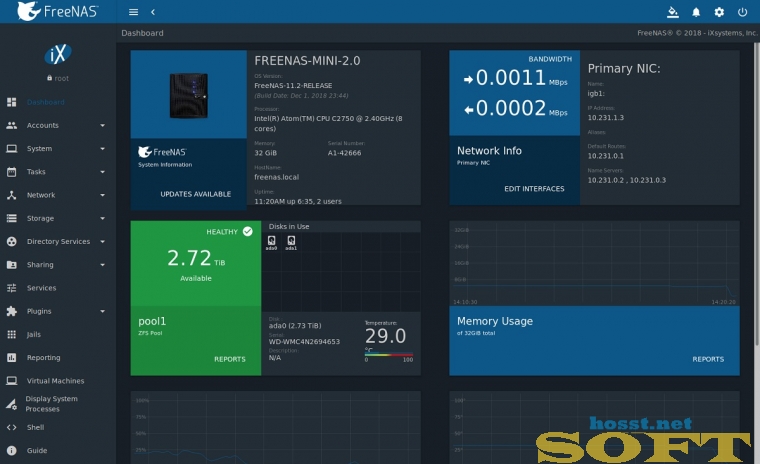Expand the System menu arrow
This screenshot has height=464, width=760.
102,149
